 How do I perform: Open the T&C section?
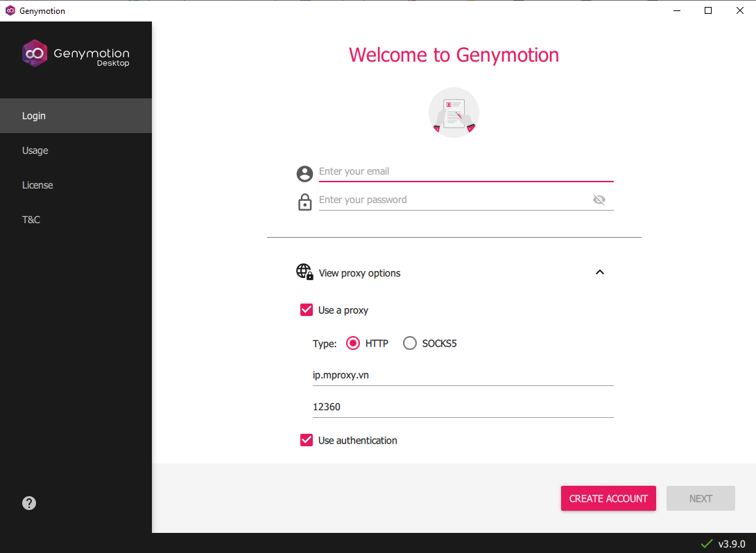pos(76,220)
